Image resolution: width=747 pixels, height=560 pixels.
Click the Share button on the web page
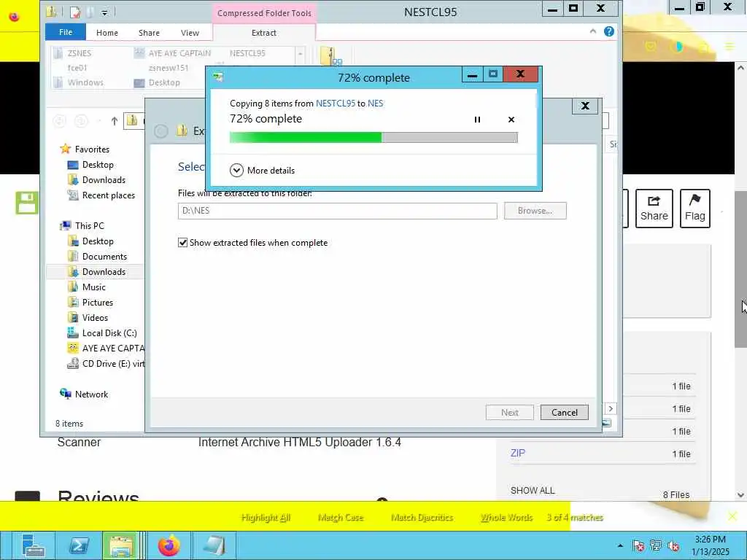pos(654,209)
